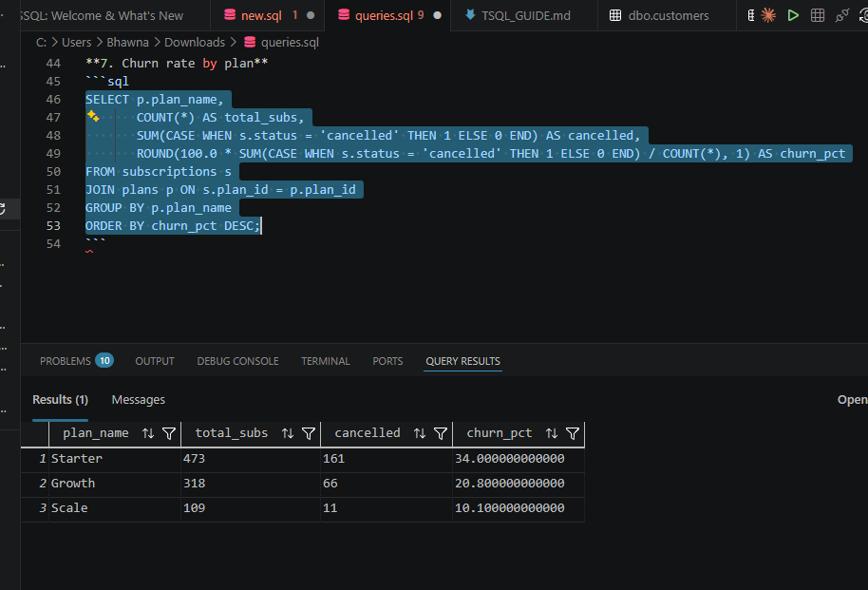Select the QUERY RESULTS panel tab
The width and height of the screenshot is (868, 590).
click(x=462, y=361)
